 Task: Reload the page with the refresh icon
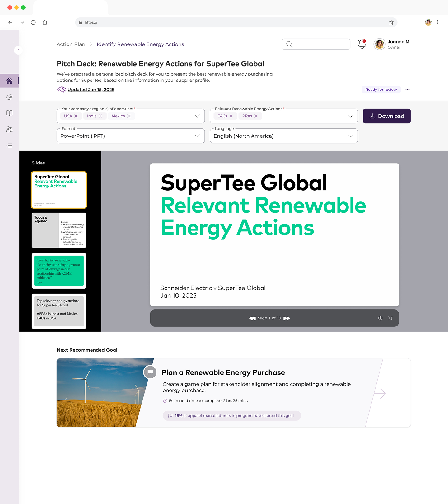[33, 22]
